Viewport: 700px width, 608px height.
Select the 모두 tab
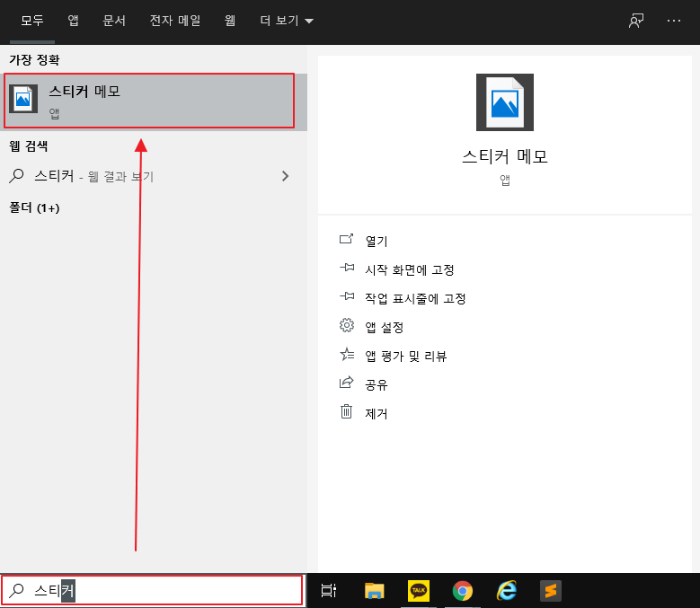pyautogui.click(x=32, y=21)
